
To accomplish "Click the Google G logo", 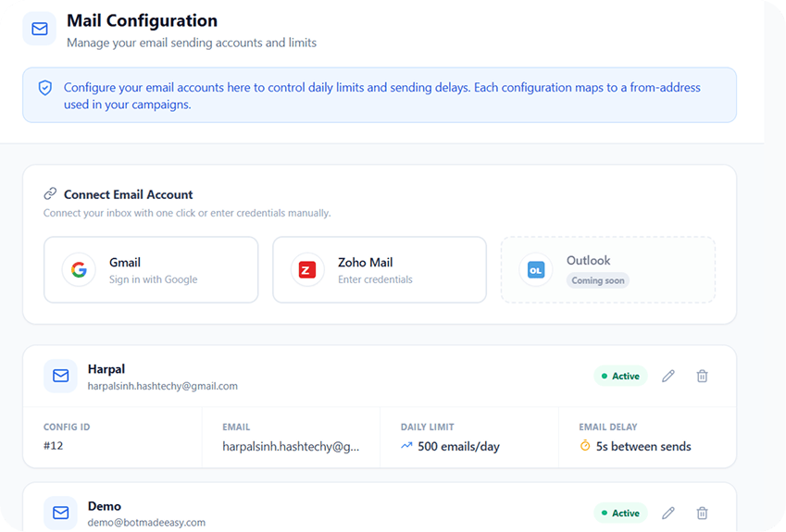I will coord(79,270).
